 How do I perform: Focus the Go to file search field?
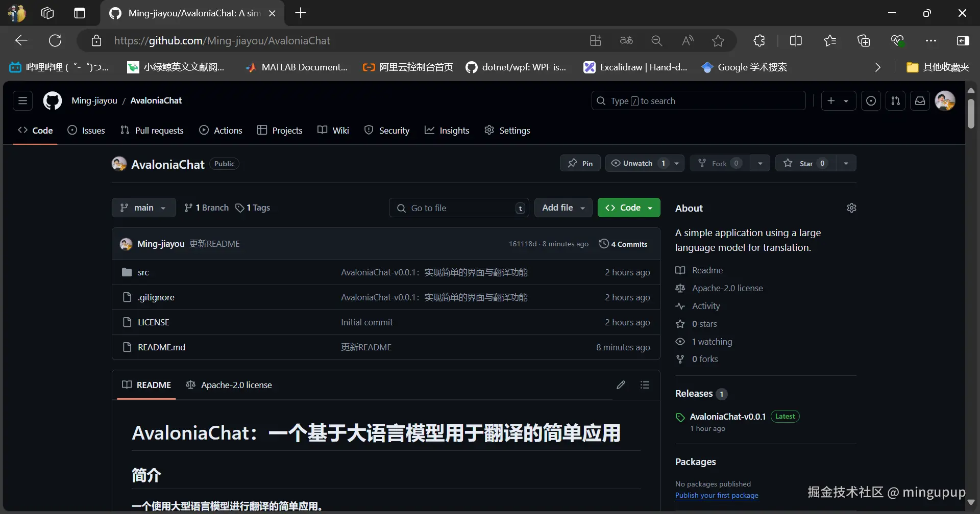[x=459, y=208]
